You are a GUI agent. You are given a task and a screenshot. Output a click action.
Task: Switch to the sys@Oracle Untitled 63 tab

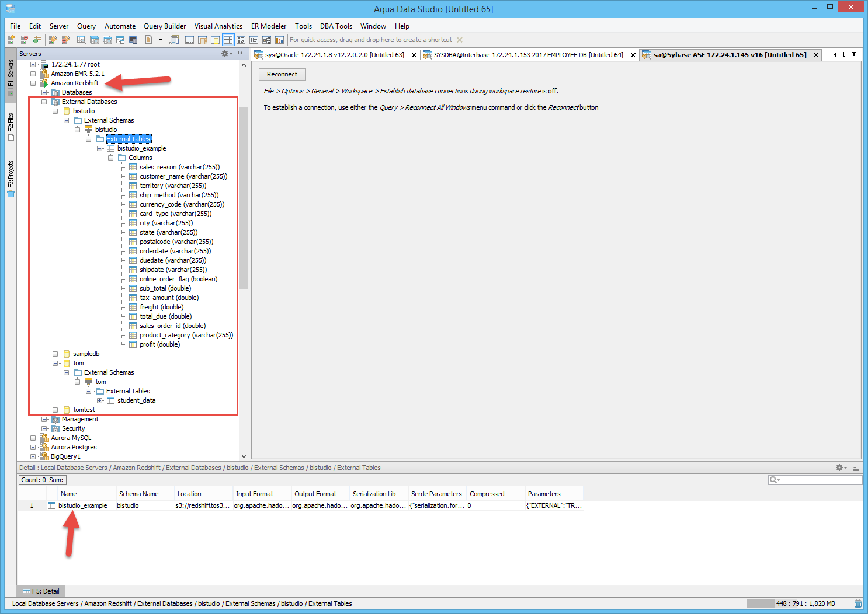[335, 55]
